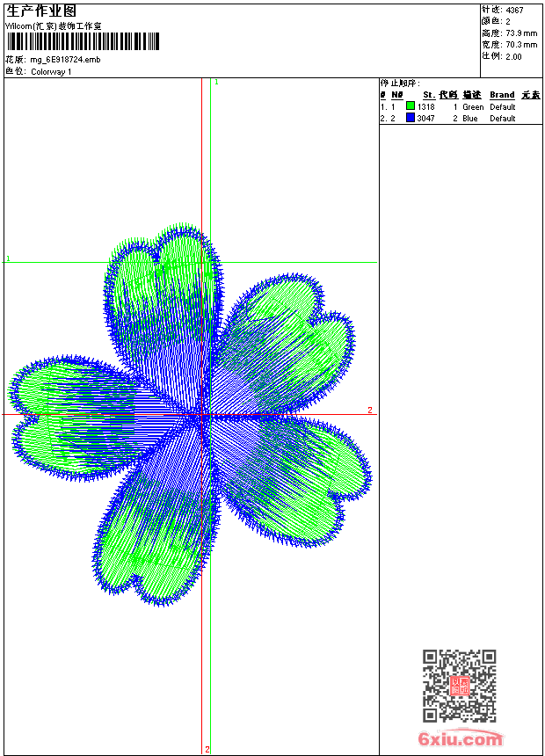This screenshot has height=756, width=545.
Task: Select the stitch count value 3047
Action: pos(425,119)
